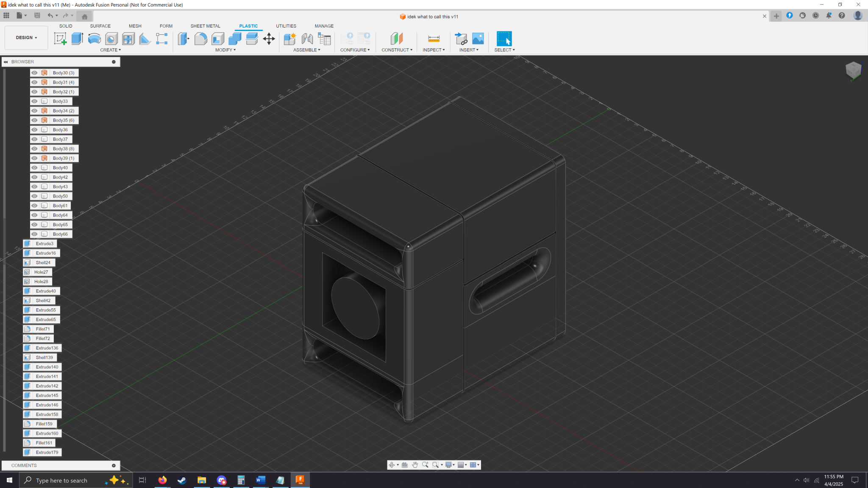Select the Hole tool icon
The width and height of the screenshot is (868, 488).
111,39
